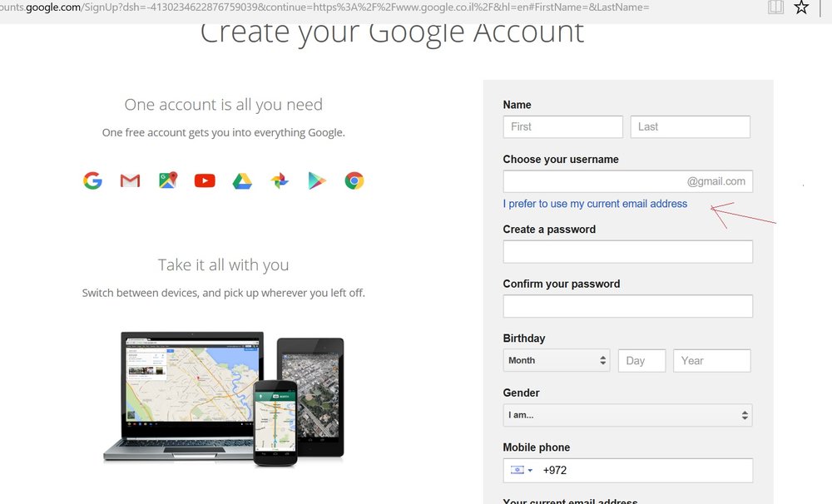Click the Google Play store icon
832x504 pixels.
point(317,181)
